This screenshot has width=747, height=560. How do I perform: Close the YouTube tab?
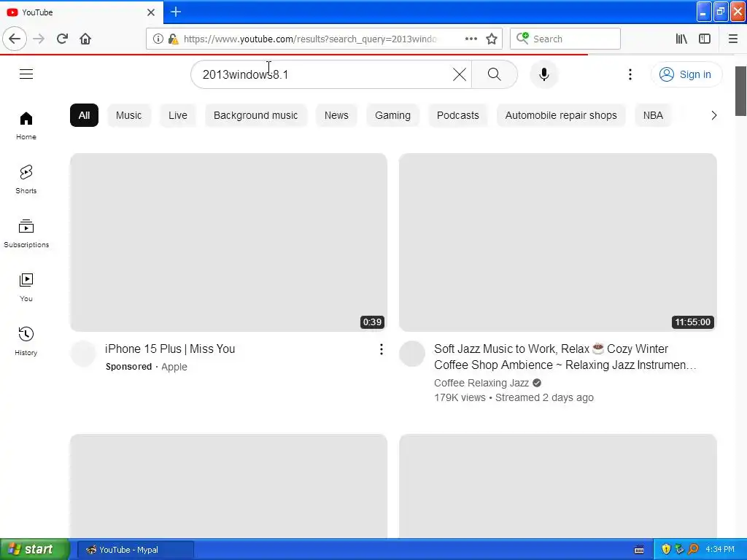click(x=151, y=12)
